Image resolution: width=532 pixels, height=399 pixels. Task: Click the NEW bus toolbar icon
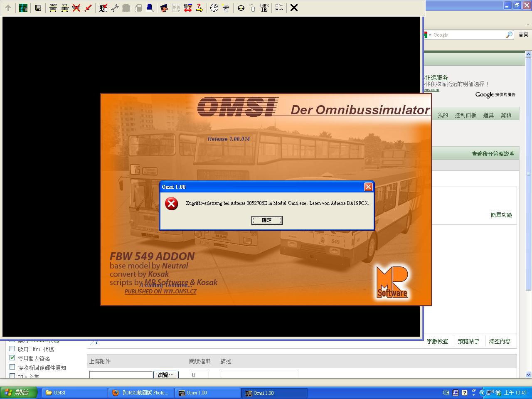pyautogui.click(x=53, y=8)
